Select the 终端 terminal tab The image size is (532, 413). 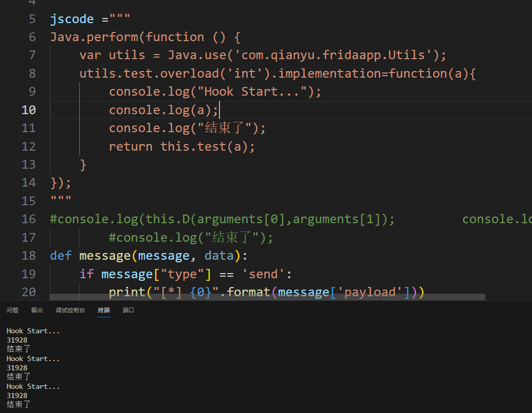tap(104, 310)
